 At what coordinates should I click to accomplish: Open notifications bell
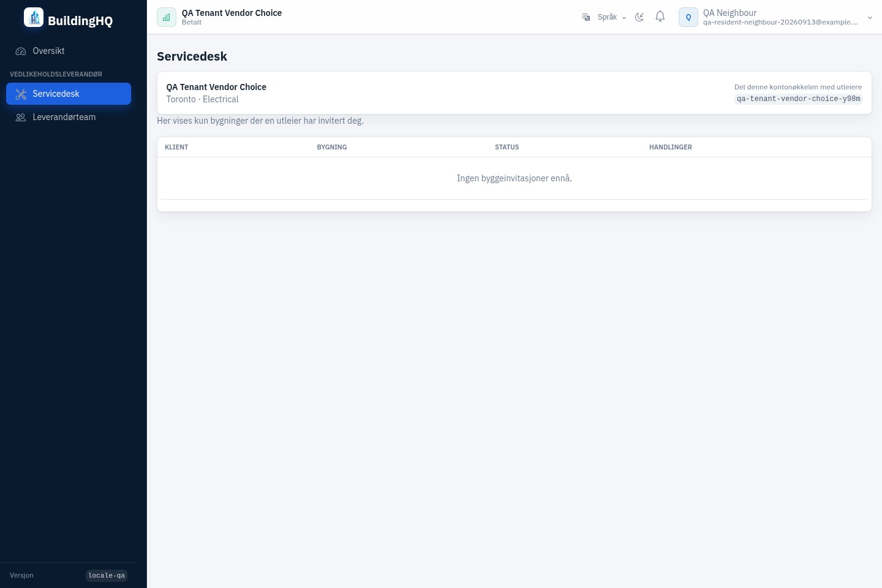pyautogui.click(x=660, y=17)
